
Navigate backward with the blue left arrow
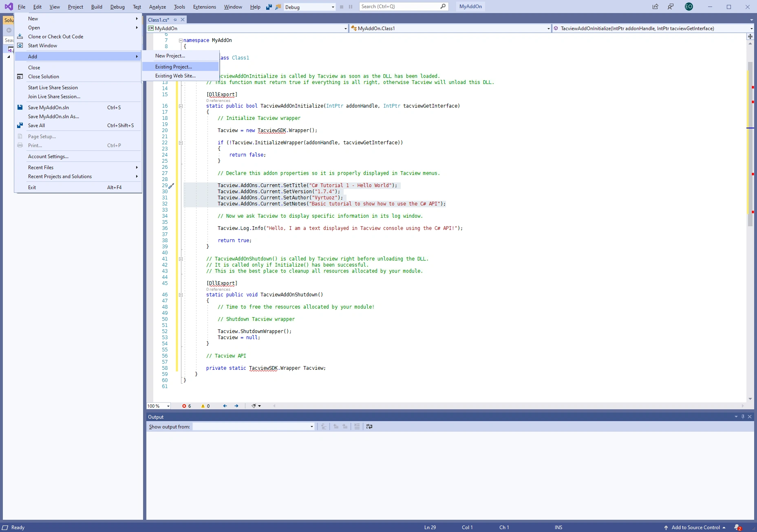[225, 406]
